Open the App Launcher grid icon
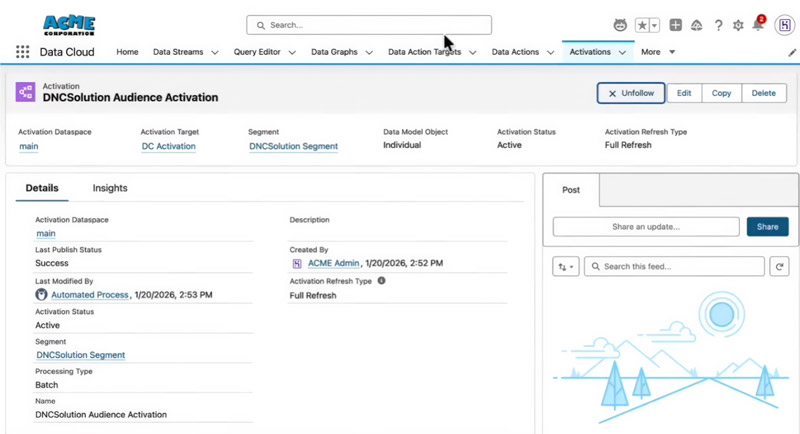Viewport: 800px width, 434px height. [22, 52]
